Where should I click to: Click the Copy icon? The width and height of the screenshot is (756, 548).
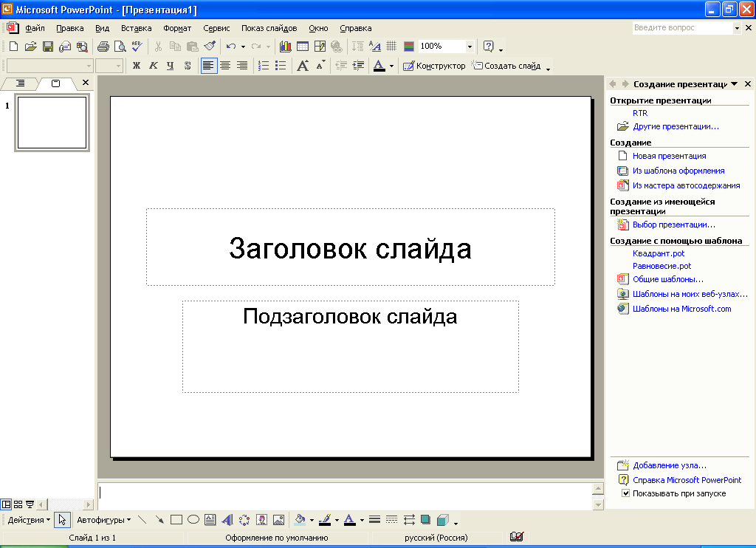click(x=175, y=47)
